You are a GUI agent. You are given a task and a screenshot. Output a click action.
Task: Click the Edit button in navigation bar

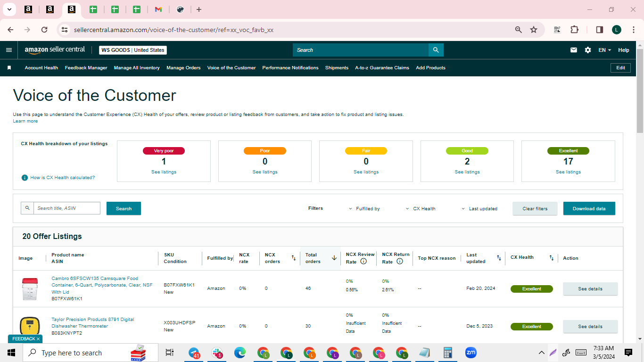coord(620,68)
